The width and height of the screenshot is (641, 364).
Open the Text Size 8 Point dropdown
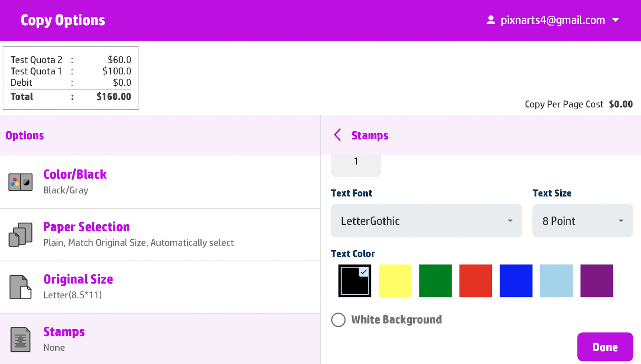(583, 221)
